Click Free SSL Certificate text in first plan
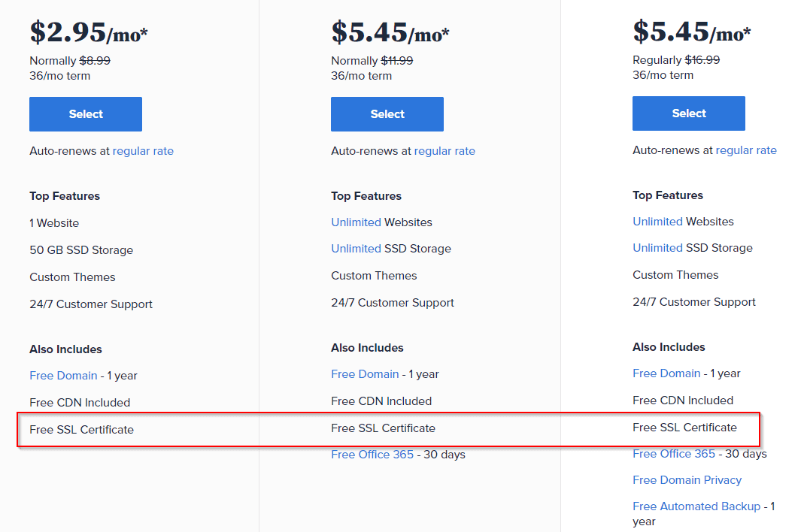This screenshot has width=804, height=532. click(x=81, y=430)
